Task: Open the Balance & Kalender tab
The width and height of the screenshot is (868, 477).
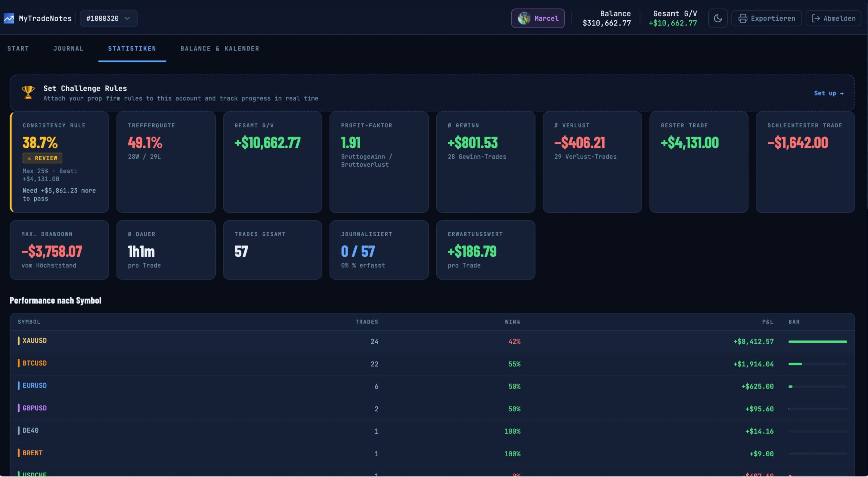Action: pyautogui.click(x=220, y=48)
